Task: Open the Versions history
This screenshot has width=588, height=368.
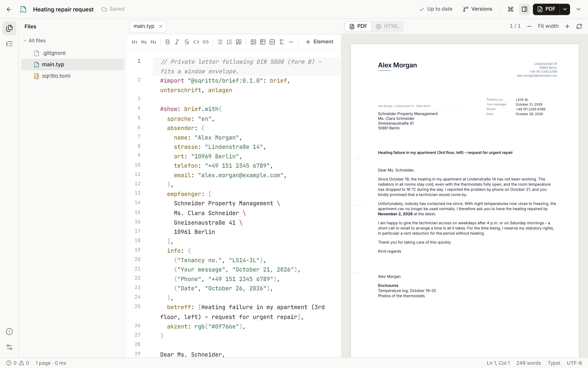Action: pyautogui.click(x=477, y=9)
